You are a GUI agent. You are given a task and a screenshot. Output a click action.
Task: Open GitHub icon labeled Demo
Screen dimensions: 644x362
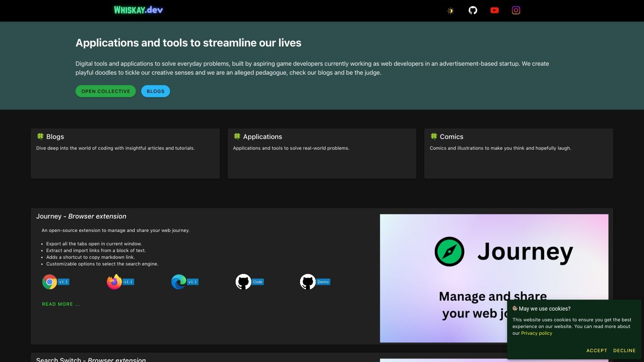[308, 282]
